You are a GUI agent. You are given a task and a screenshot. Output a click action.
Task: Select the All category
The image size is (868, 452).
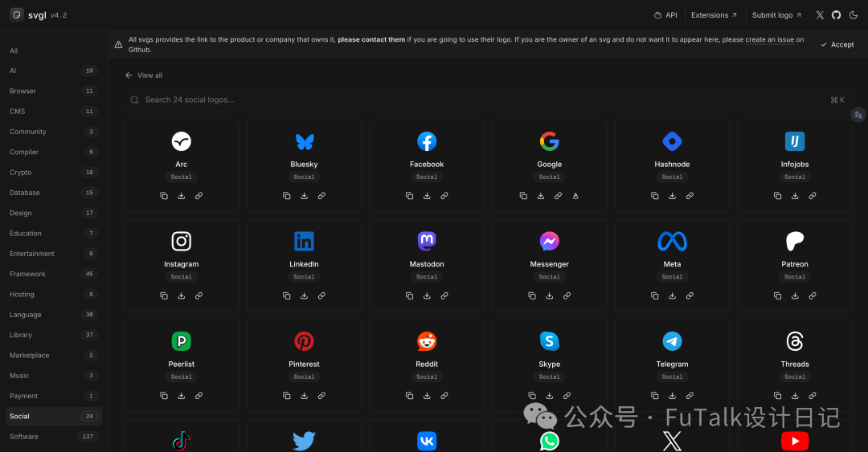coord(54,51)
